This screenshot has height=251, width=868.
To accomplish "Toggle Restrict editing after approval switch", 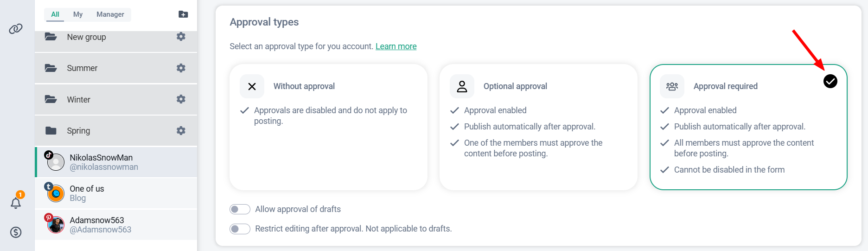I will point(240,229).
